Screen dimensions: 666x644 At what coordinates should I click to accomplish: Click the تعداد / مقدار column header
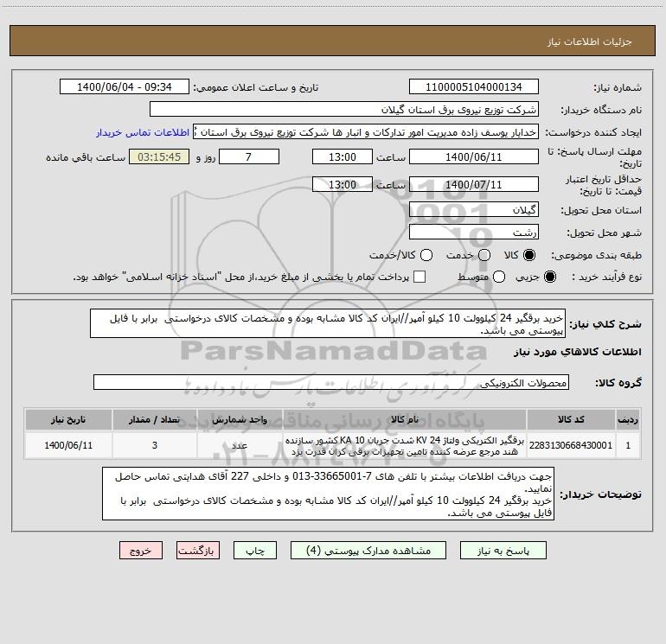coord(155,419)
